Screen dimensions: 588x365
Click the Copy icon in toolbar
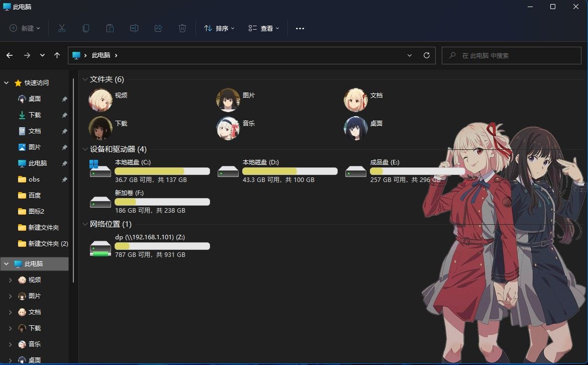click(86, 28)
